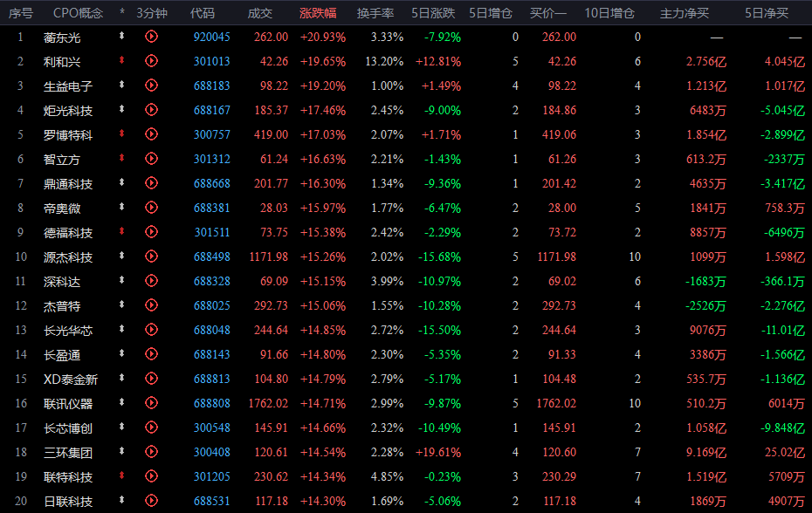The width and height of the screenshot is (812, 513).
Task: Open 3-minute chart icon for XD泰金新
Action: (x=151, y=379)
